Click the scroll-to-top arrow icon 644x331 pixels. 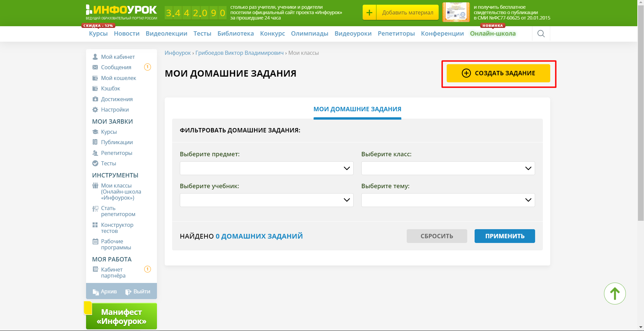coord(614,293)
